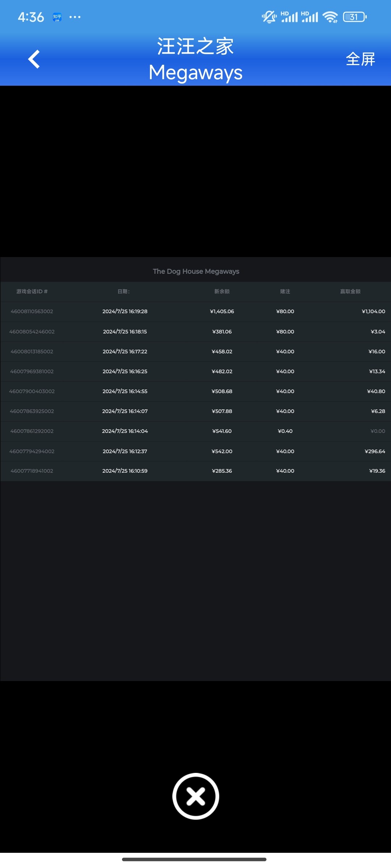Select the 游戏会话ID # column header
Viewport: 391px width, 868px height.
(x=32, y=292)
